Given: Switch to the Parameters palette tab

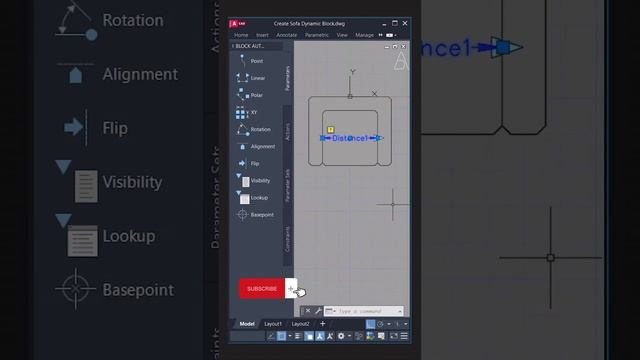Looking at the screenshot, I should (288, 78).
